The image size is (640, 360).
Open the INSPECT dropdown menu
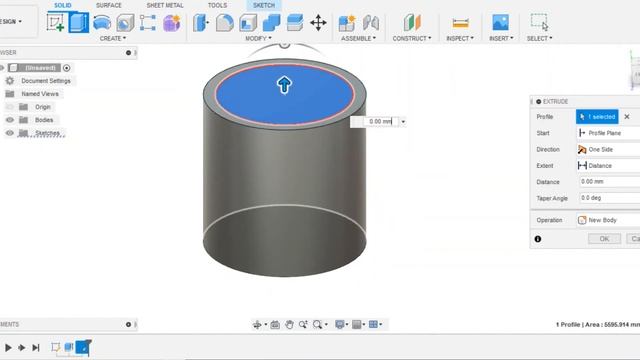460,38
